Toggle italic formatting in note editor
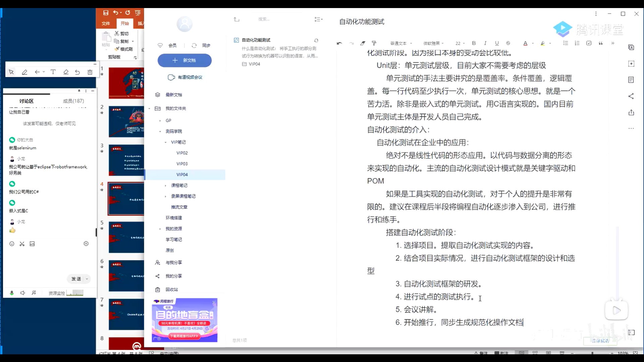The width and height of the screenshot is (644, 362). (x=485, y=43)
